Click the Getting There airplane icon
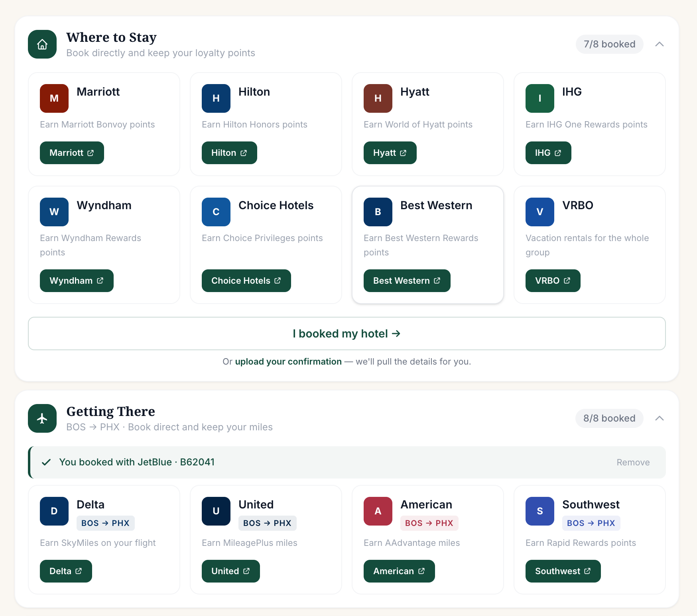The width and height of the screenshot is (697, 616). 42,418
